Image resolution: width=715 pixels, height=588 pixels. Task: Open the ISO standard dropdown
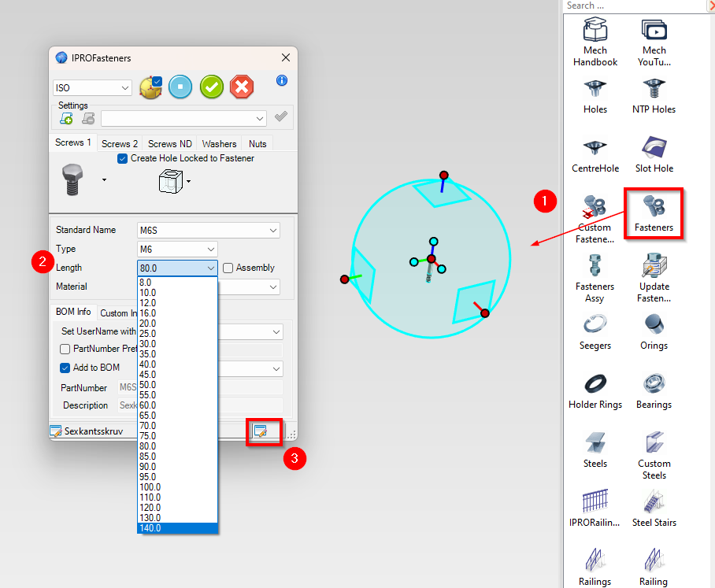(92, 88)
